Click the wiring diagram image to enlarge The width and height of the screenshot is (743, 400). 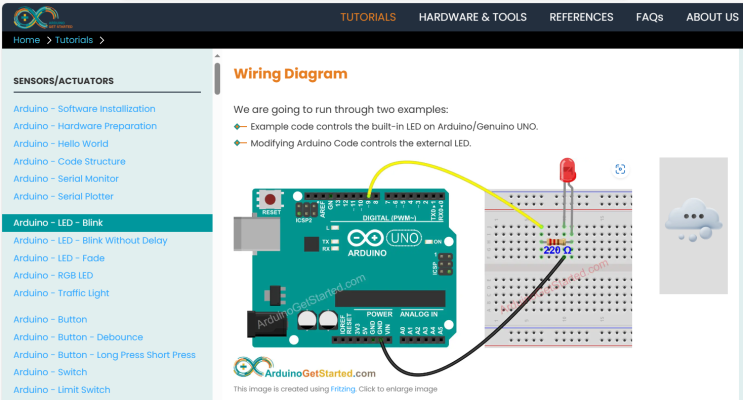(x=433, y=268)
